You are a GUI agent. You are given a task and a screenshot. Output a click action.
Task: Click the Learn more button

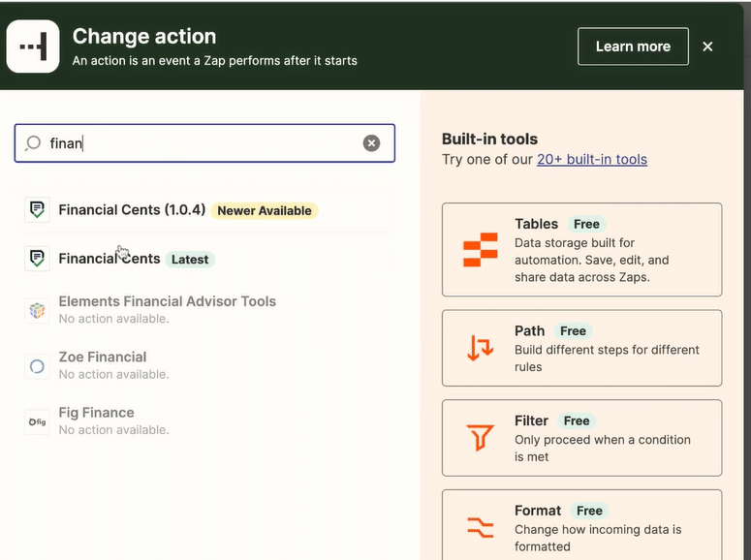(x=633, y=47)
